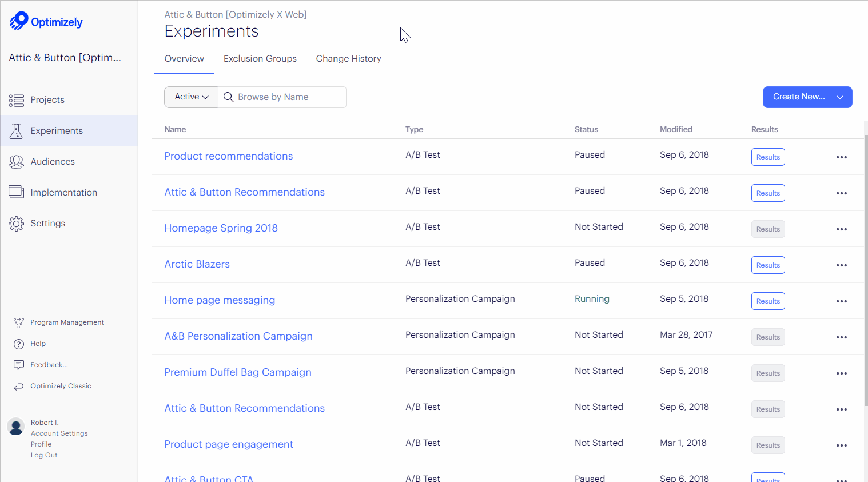Screen dimensions: 868x482
Task: Open A&B Personalization Campaign link
Action: (238, 336)
